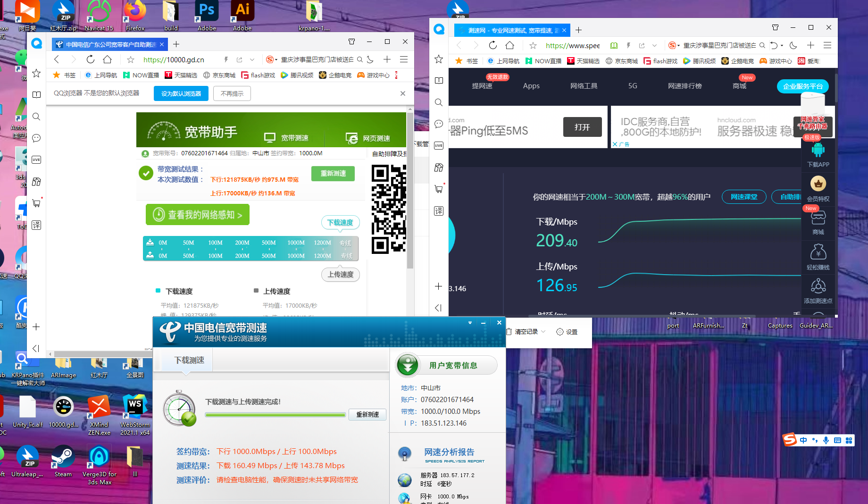Open the favorites star in the 测速网 browser sidebar
The image size is (868, 504).
(x=439, y=59)
